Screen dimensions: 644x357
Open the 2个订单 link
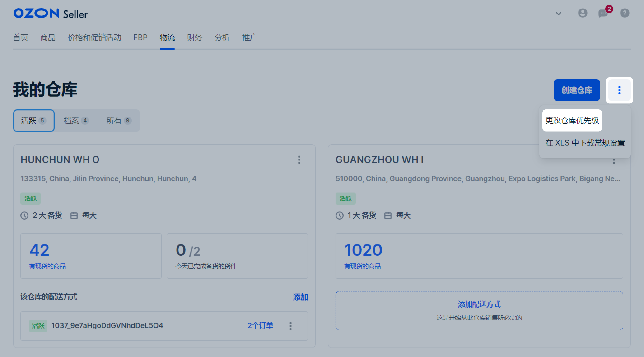pyautogui.click(x=260, y=325)
